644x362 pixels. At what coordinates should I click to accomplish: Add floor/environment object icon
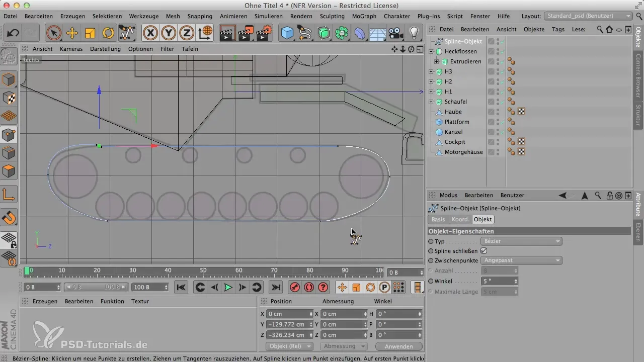pyautogui.click(x=378, y=34)
